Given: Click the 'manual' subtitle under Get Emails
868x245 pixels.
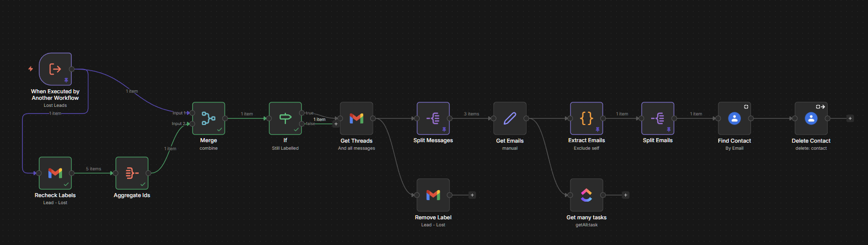Looking at the screenshot, I should click(x=510, y=148).
